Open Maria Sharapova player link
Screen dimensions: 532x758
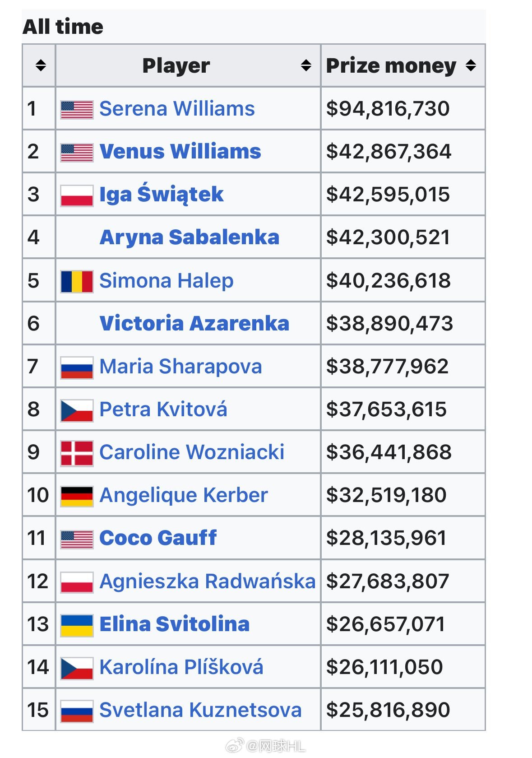(180, 367)
